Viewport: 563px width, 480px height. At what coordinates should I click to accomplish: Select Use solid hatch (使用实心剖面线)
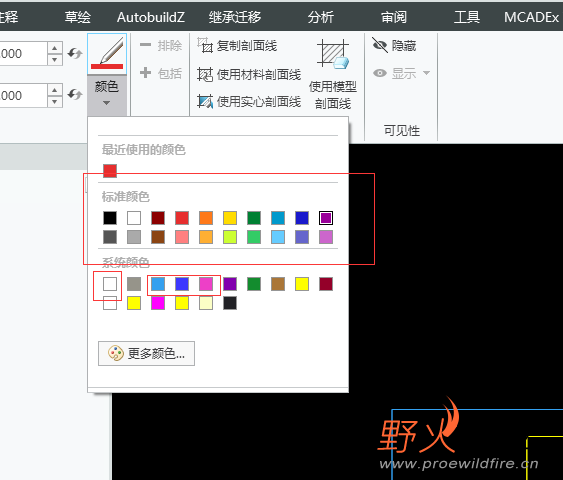[249, 102]
